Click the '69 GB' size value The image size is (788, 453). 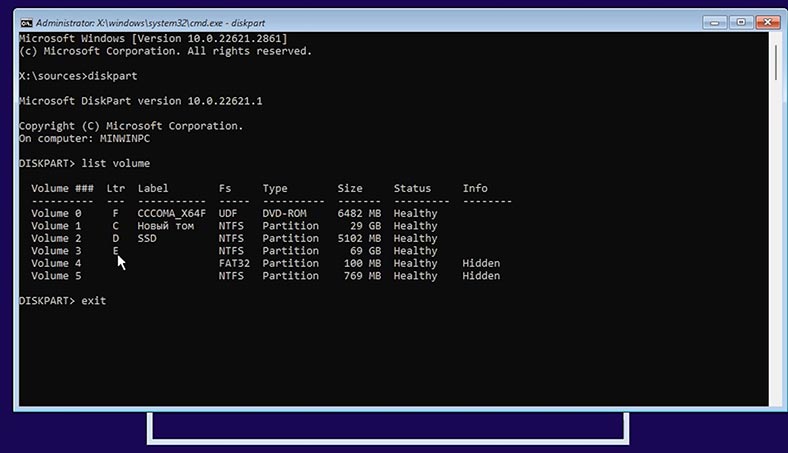pos(365,251)
